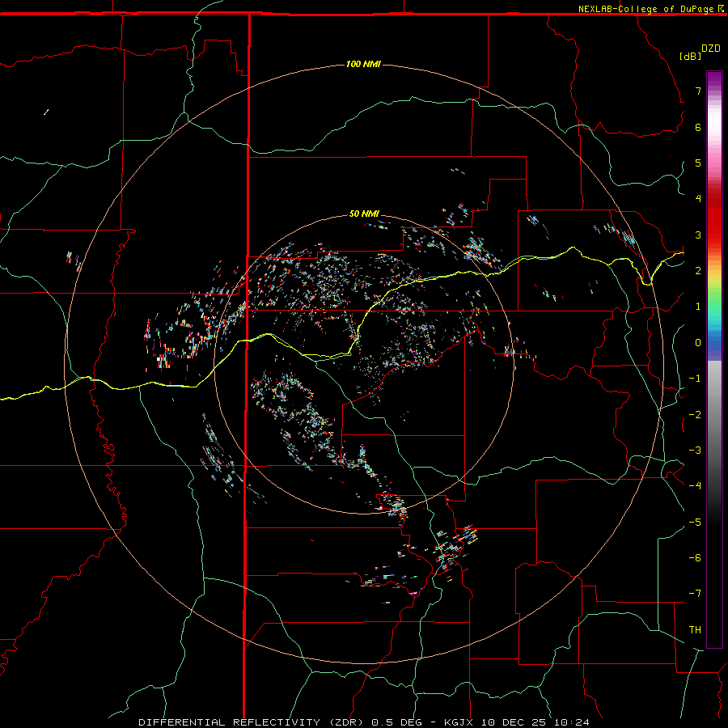This screenshot has height=728, width=728.
Task: Click the 2 value on the color scale
Action: click(698, 271)
